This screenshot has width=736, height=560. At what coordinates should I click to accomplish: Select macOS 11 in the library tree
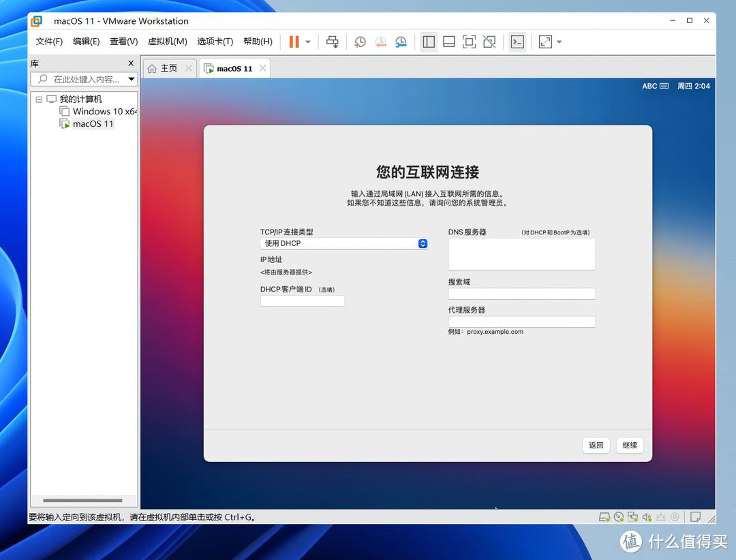(x=93, y=124)
